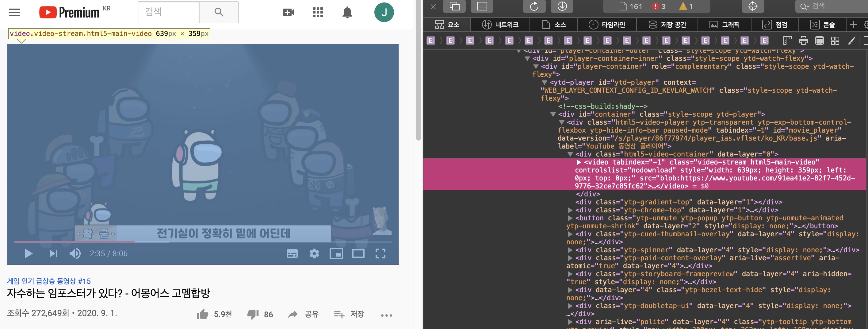Viewport: 868px width, 329px height.
Task: Add a new inspector tab with plus
Action: click(x=853, y=25)
